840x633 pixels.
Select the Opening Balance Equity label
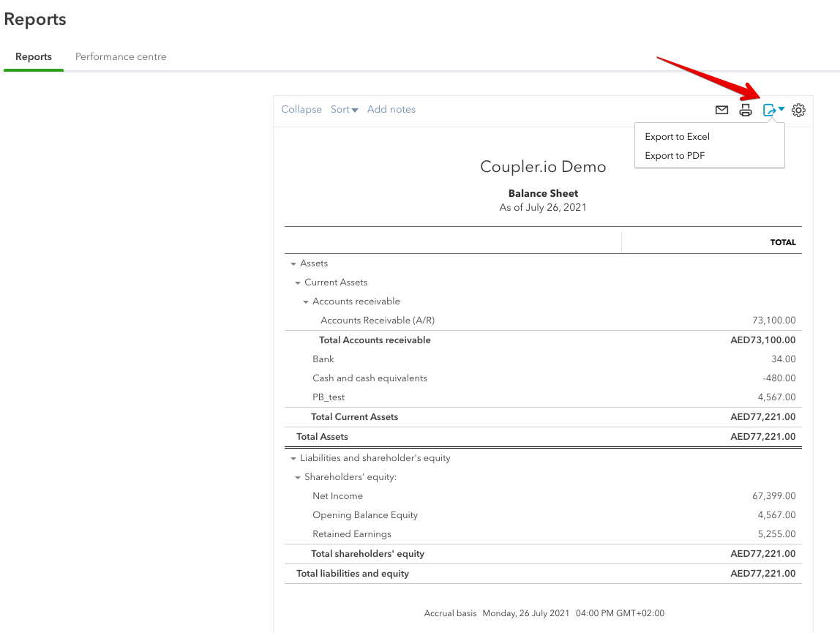pos(365,515)
